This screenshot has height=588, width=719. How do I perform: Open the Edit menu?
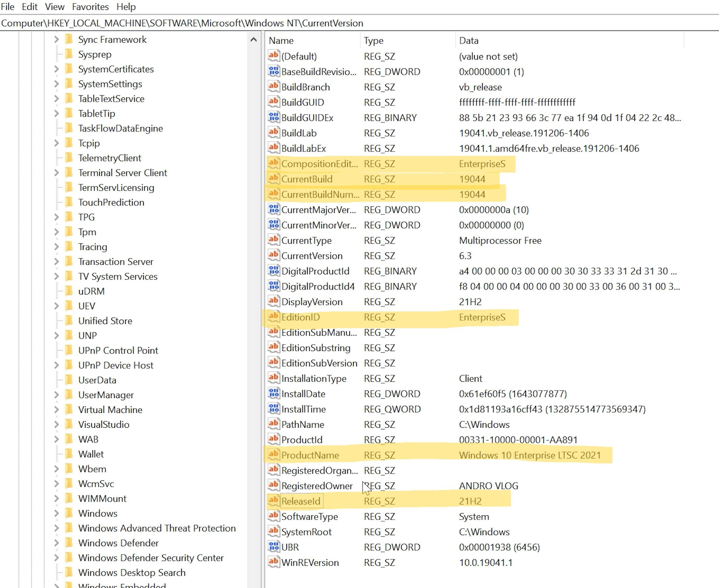29,7
